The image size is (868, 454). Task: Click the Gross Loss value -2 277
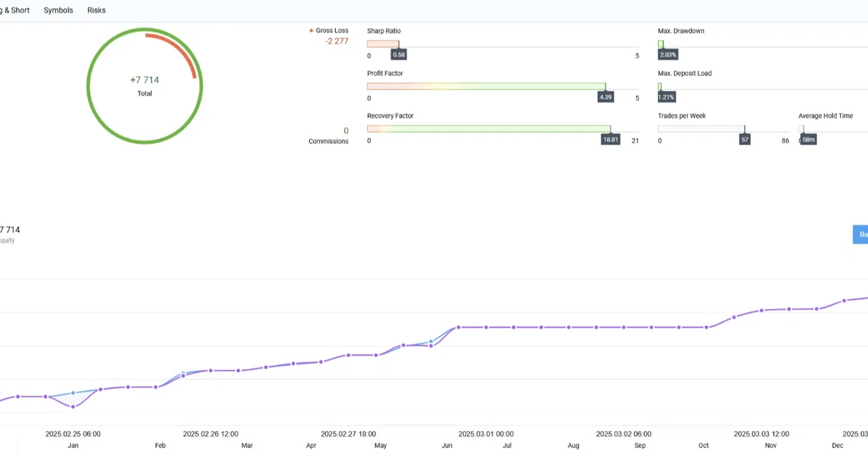[336, 41]
